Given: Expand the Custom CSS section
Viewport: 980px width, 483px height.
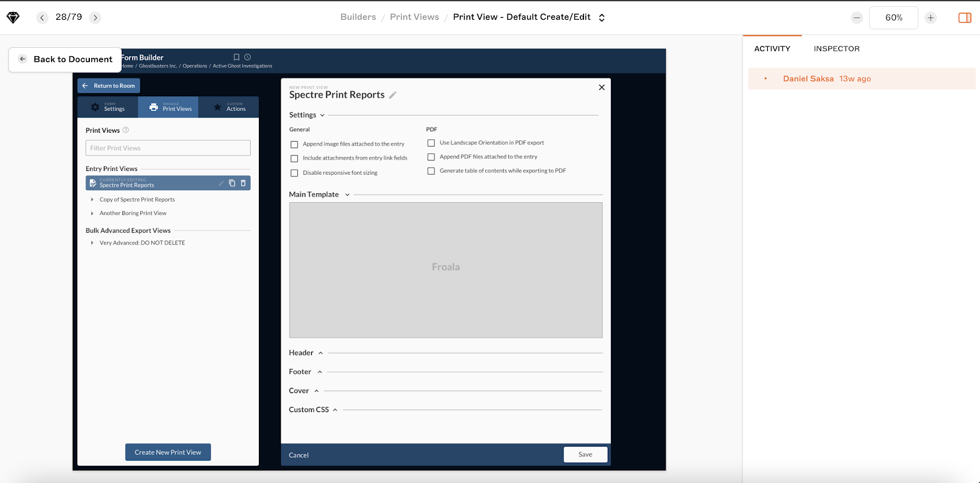Looking at the screenshot, I should click(335, 410).
